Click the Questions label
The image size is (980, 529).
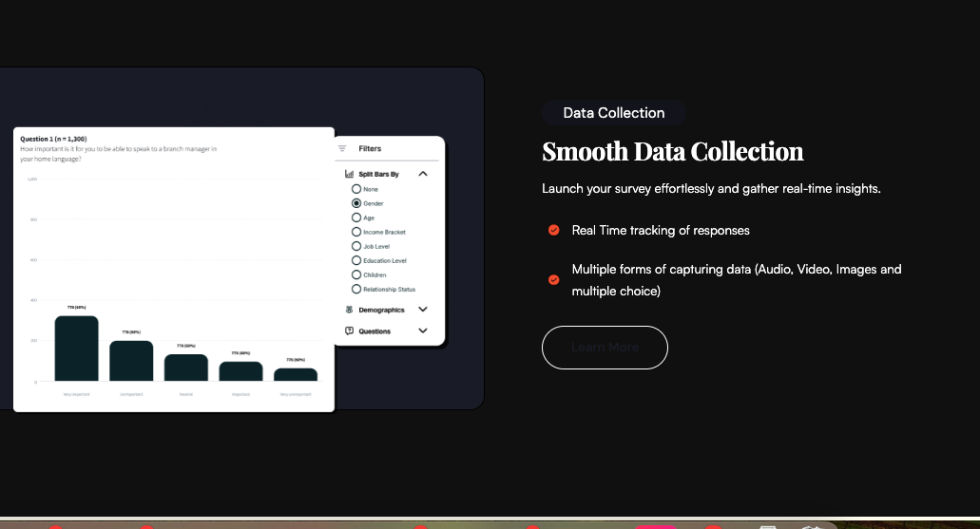375,331
